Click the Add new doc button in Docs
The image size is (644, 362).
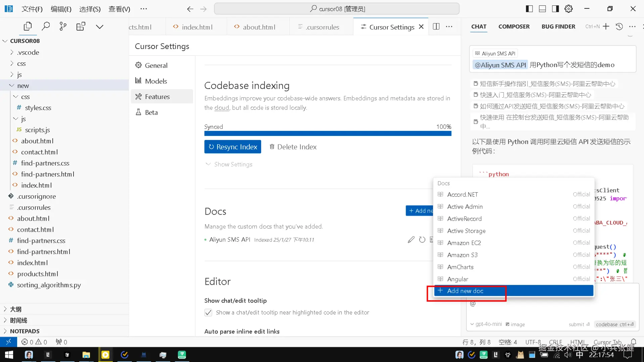pyautogui.click(x=419, y=211)
